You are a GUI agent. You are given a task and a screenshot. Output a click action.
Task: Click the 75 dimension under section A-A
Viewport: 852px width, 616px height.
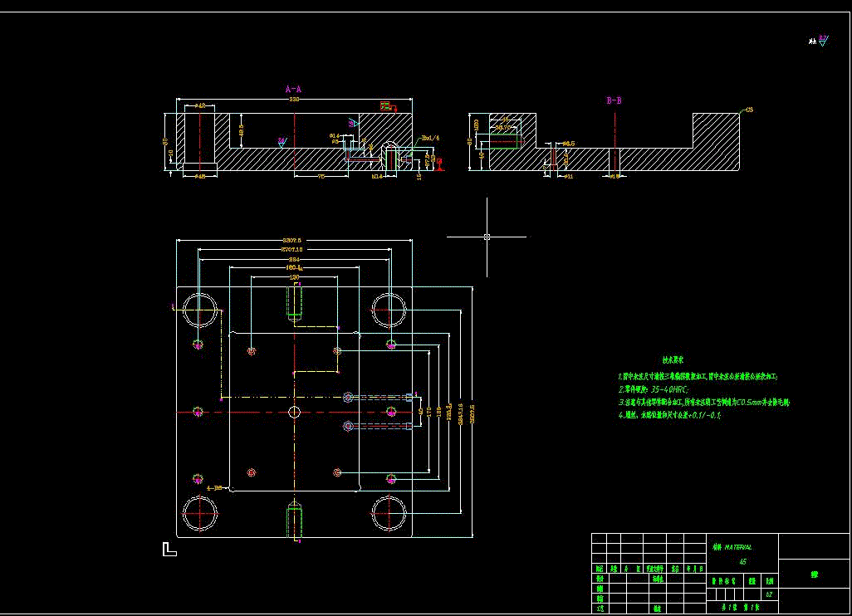coord(321,176)
